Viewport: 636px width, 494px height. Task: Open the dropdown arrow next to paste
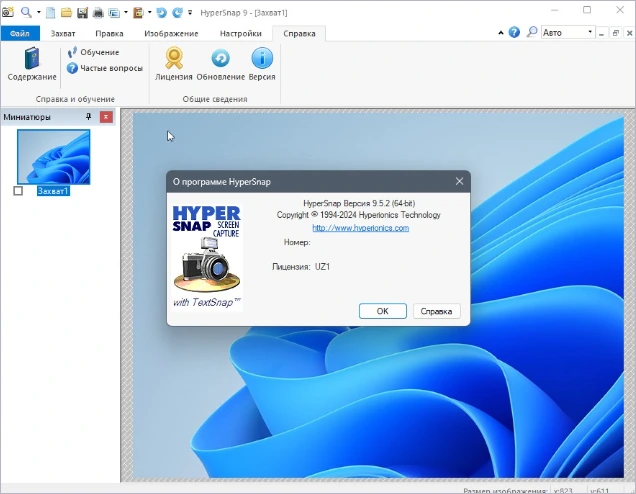[150, 12]
